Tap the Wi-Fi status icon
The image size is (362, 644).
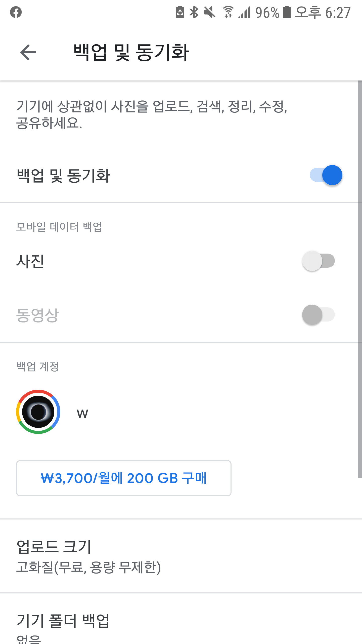(228, 12)
